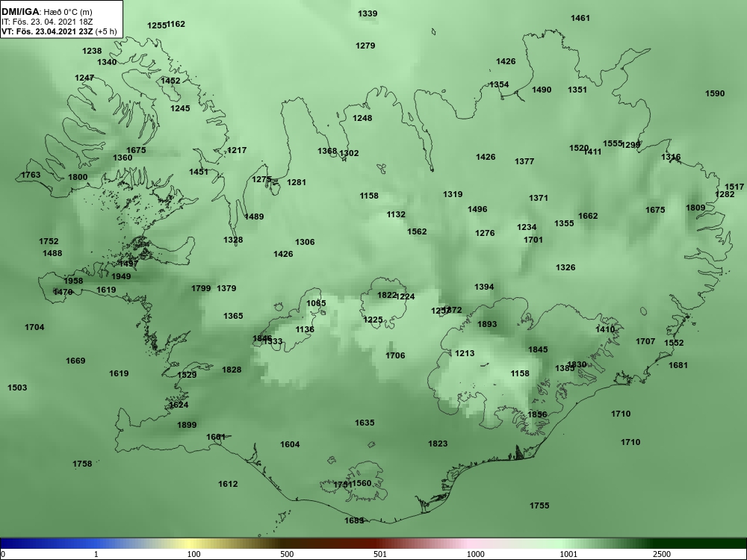
Task: Select the map value 1461
Action: click(x=580, y=18)
